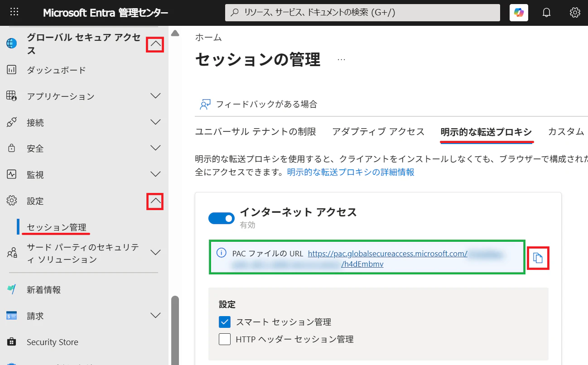Click the sidebar scroll up arrow

coord(175,33)
